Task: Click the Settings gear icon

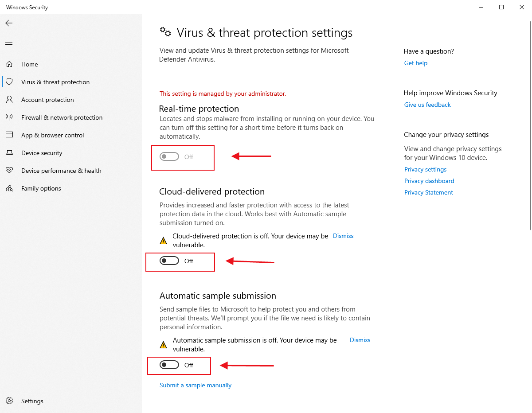Action: [9, 401]
